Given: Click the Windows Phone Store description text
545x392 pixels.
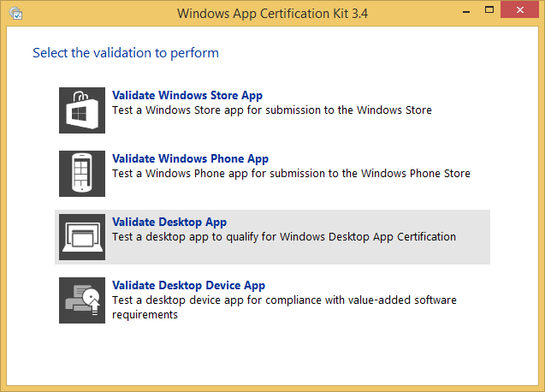Looking at the screenshot, I should [x=291, y=174].
